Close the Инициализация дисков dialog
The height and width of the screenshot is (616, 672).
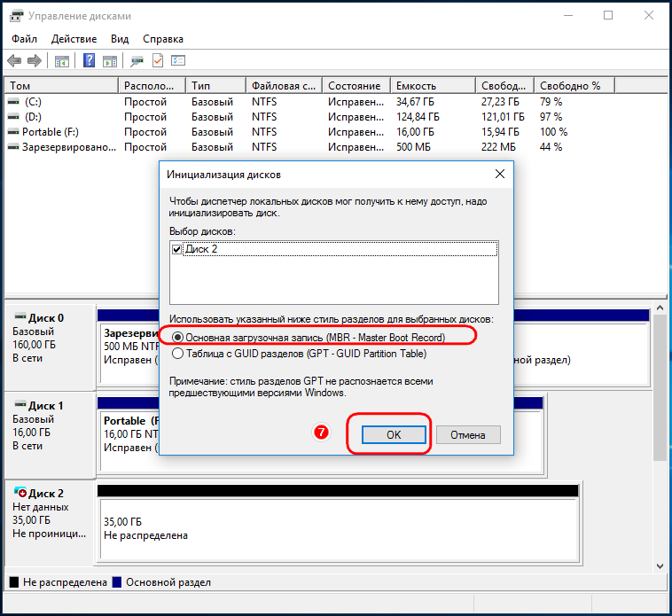[x=500, y=174]
